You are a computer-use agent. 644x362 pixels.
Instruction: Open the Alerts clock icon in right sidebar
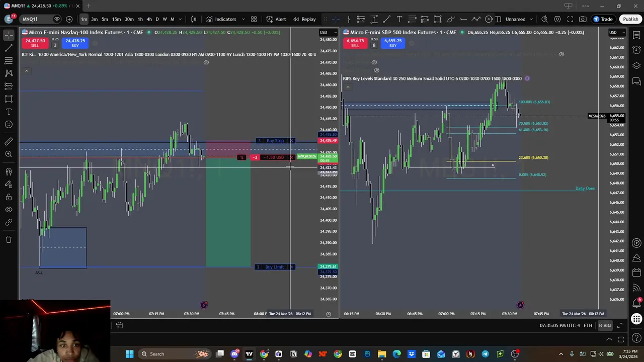pos(636,50)
